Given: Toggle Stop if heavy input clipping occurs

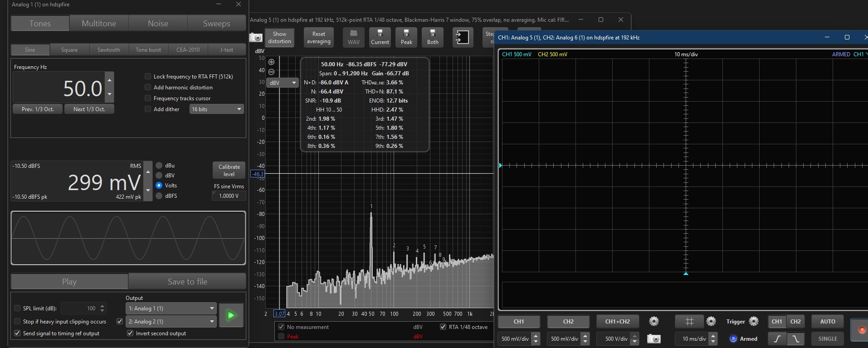Looking at the screenshot, I should point(17,322).
